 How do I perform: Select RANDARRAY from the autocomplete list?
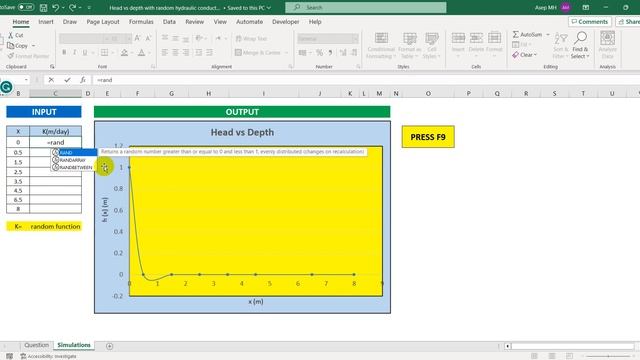(74, 160)
